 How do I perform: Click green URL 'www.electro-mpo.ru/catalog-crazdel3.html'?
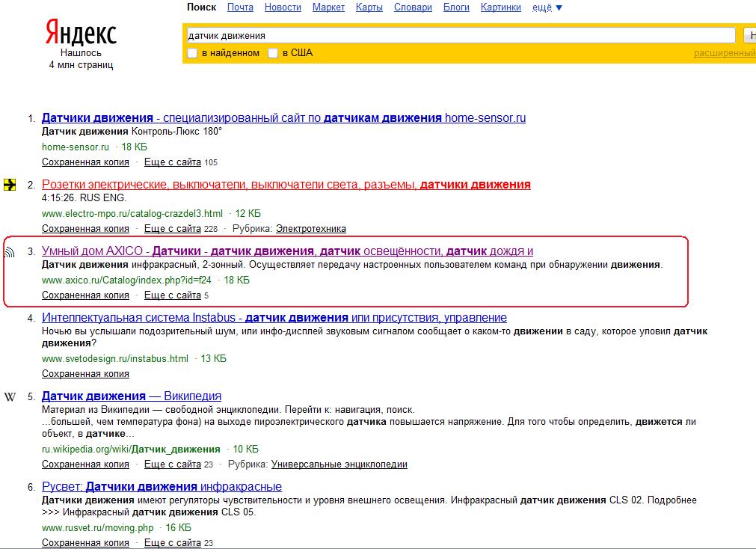pos(132,213)
